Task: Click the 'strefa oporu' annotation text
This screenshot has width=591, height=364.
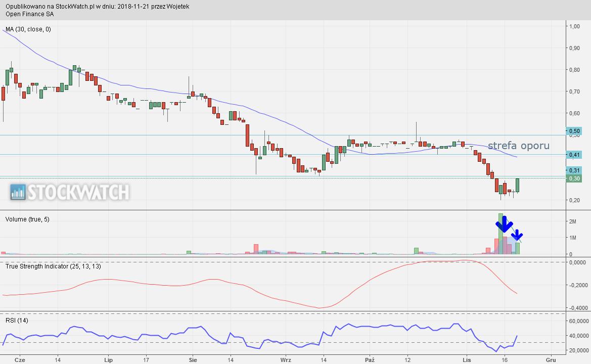Action: tap(519, 146)
